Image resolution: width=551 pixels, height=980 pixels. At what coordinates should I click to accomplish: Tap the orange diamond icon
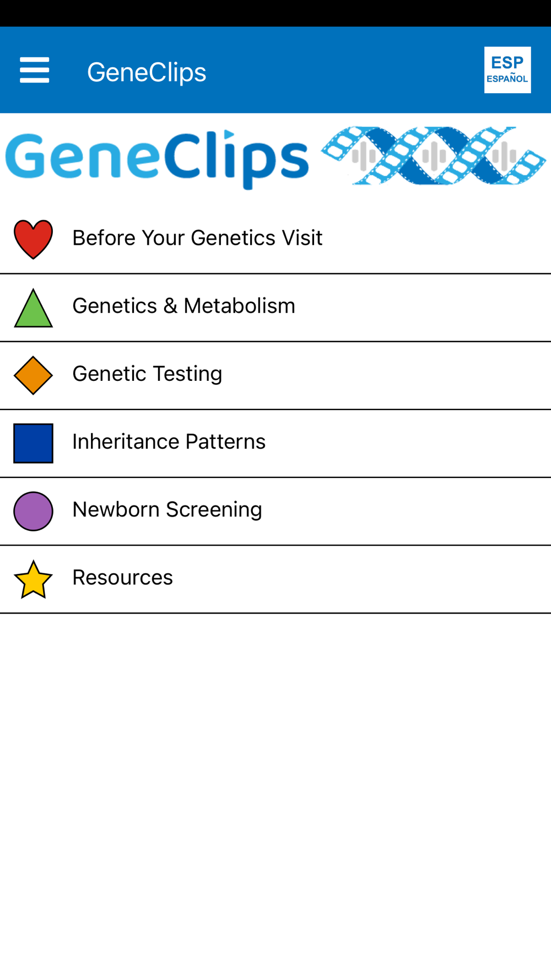point(33,375)
